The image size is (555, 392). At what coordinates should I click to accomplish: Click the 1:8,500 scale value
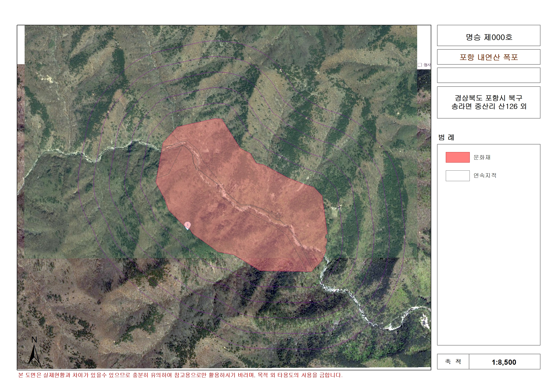point(504,362)
